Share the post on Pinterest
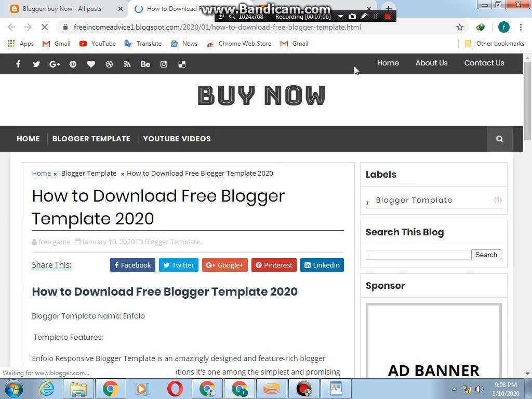This screenshot has height=399, width=532. pos(274,265)
